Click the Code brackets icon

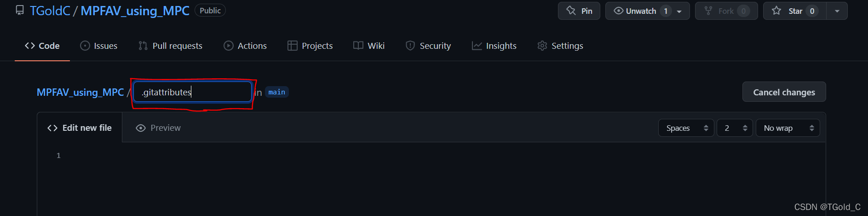[30, 46]
